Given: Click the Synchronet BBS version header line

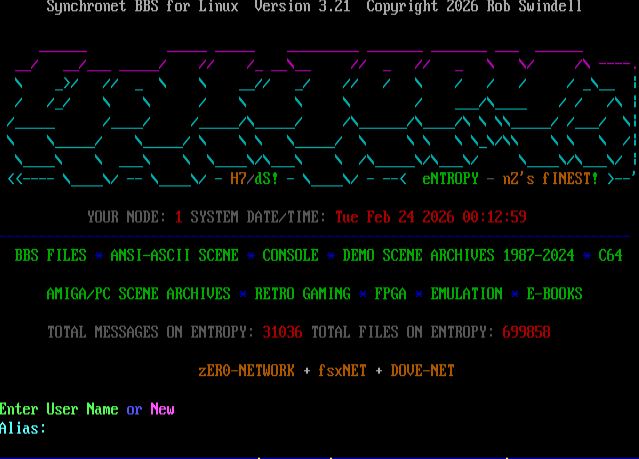Looking at the screenshot, I should (x=314, y=7).
